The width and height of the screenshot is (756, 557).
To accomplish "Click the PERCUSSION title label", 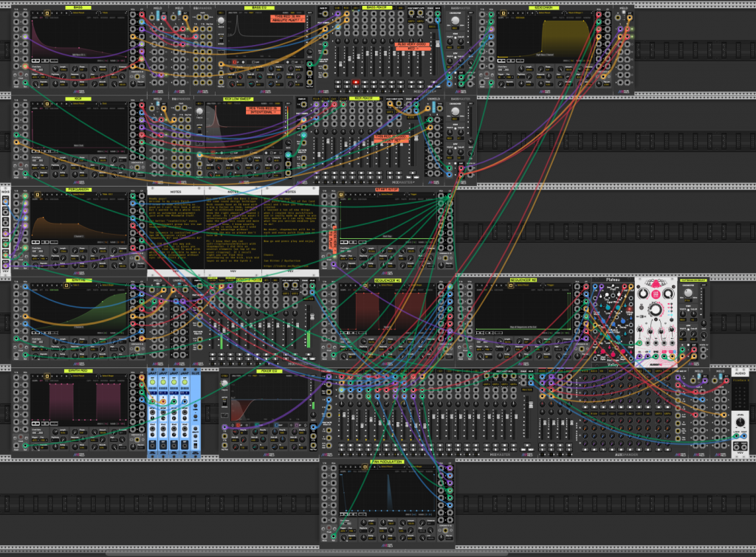I will (78, 190).
